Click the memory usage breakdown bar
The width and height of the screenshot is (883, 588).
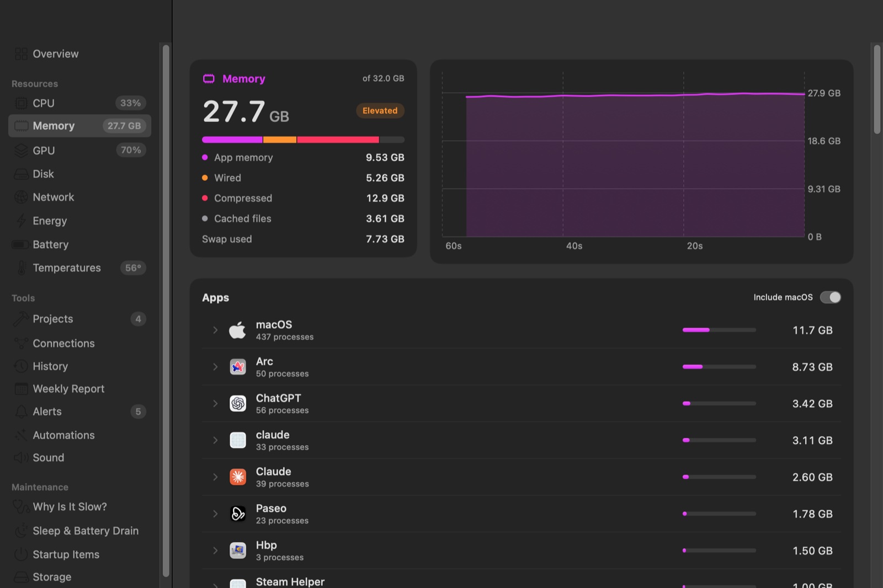(x=303, y=140)
